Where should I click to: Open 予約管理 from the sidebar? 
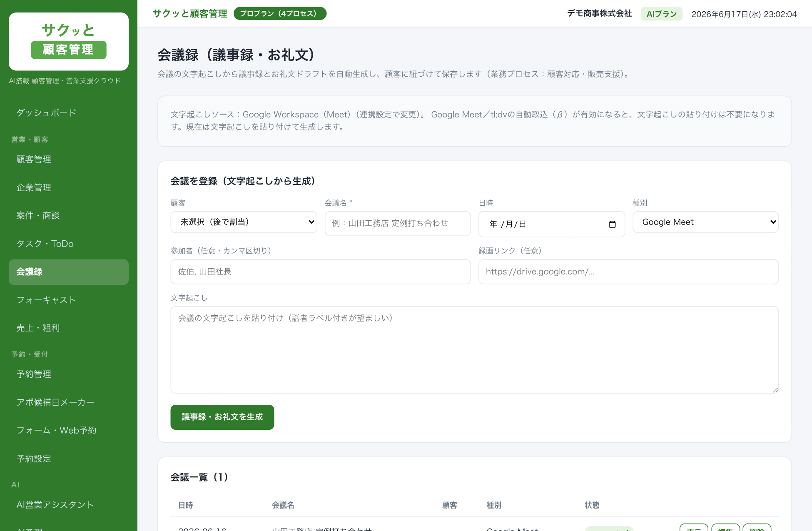[x=69, y=374]
